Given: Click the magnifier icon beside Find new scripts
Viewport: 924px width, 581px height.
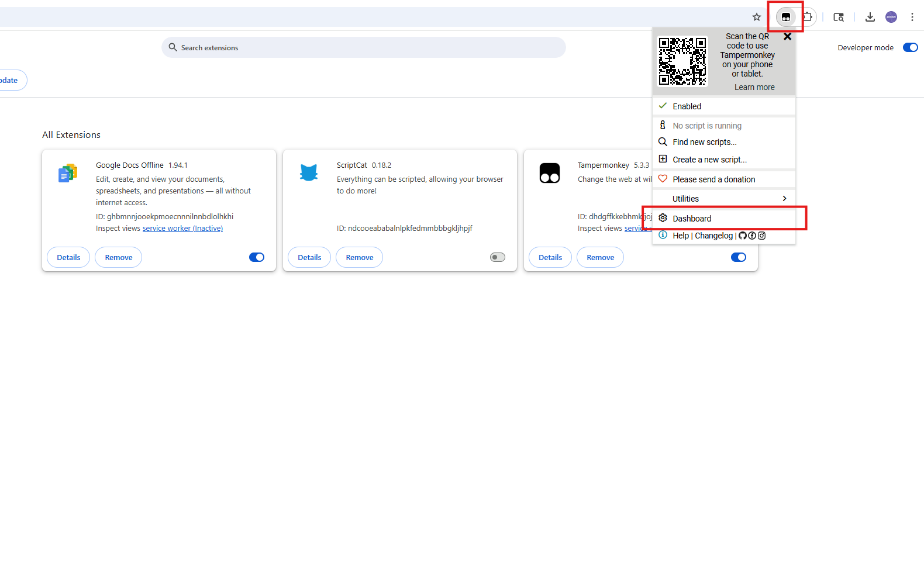Looking at the screenshot, I should tap(663, 141).
